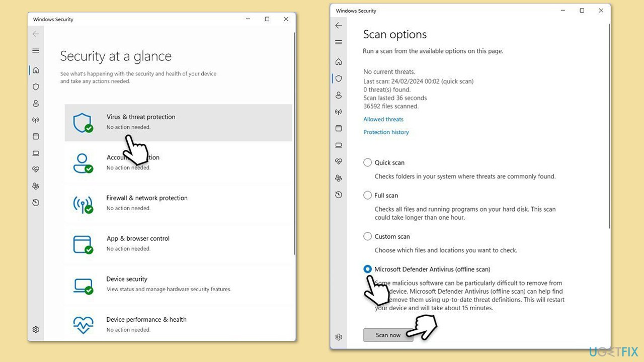Select Home icon in Scan options sidebar
This screenshot has height=362, width=644.
click(339, 62)
